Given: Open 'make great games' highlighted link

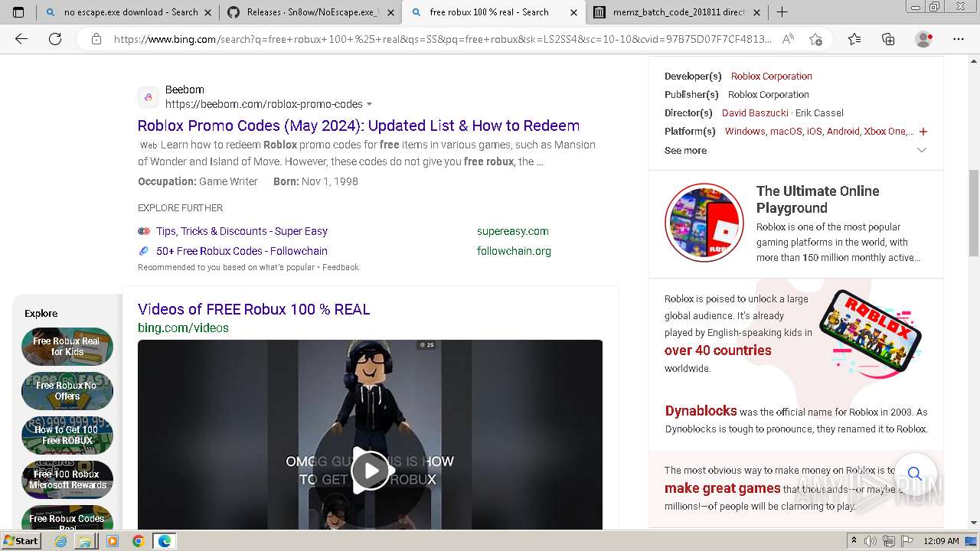Looking at the screenshot, I should 723,488.
